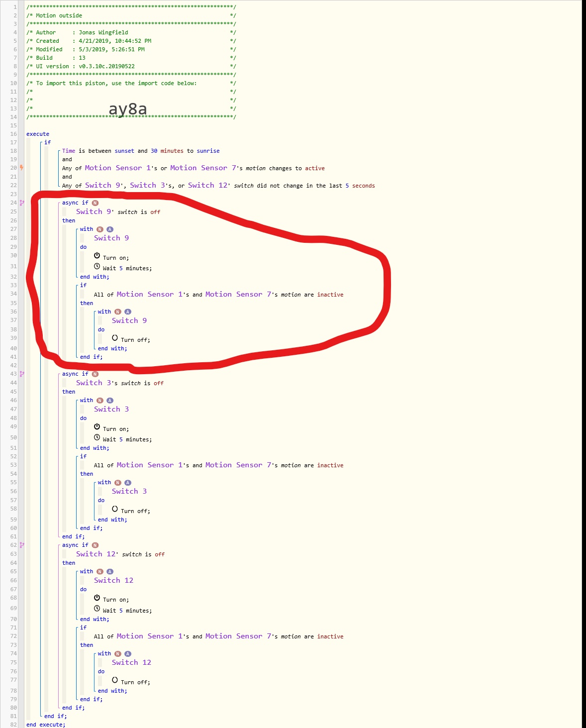Click the N badge after 'async if' on line 24
The height and width of the screenshot is (728, 586).
pyautogui.click(x=95, y=203)
